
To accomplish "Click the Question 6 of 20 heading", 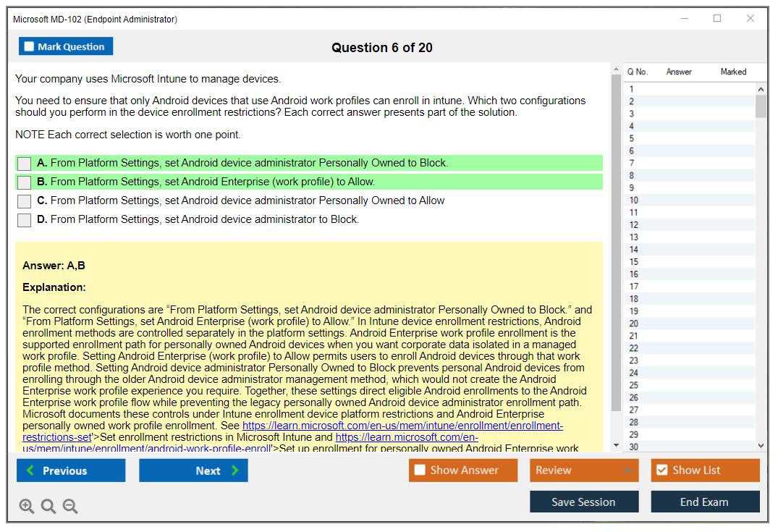I will [382, 48].
